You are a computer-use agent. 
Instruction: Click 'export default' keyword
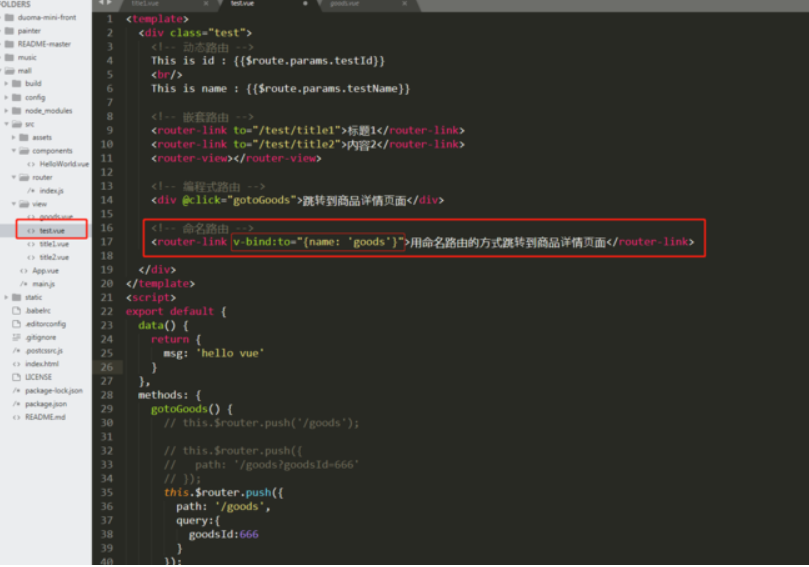click(x=169, y=312)
